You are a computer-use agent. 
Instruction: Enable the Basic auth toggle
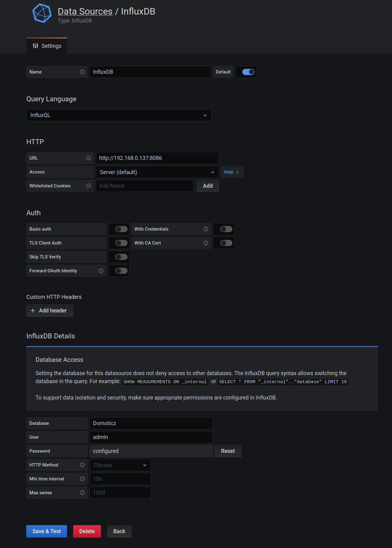(121, 229)
